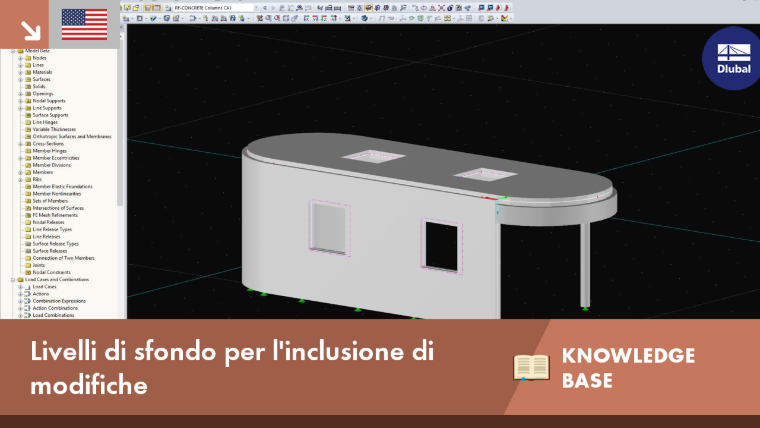The height and width of the screenshot is (428, 760).
Task: Click the Materials folder icon
Action: coord(28,72)
